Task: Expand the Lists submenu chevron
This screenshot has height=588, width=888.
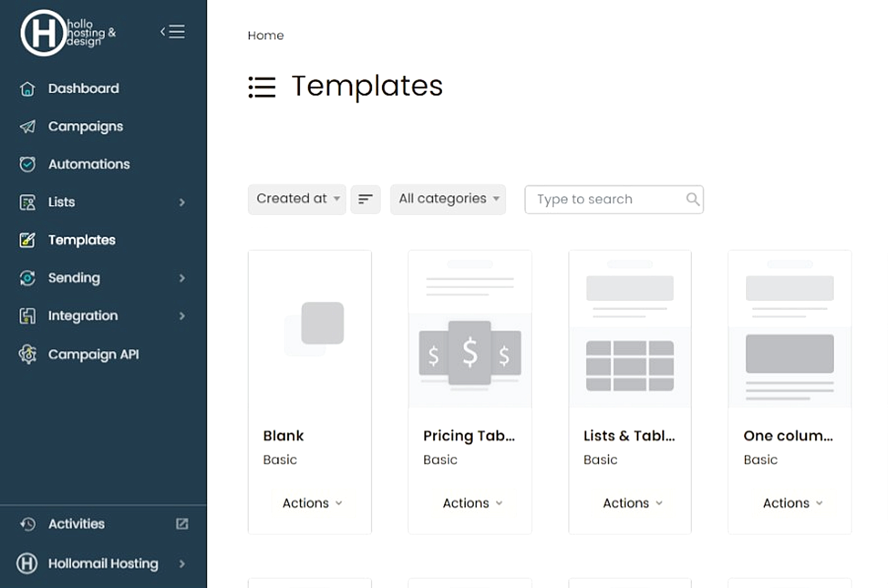Action: tap(182, 202)
